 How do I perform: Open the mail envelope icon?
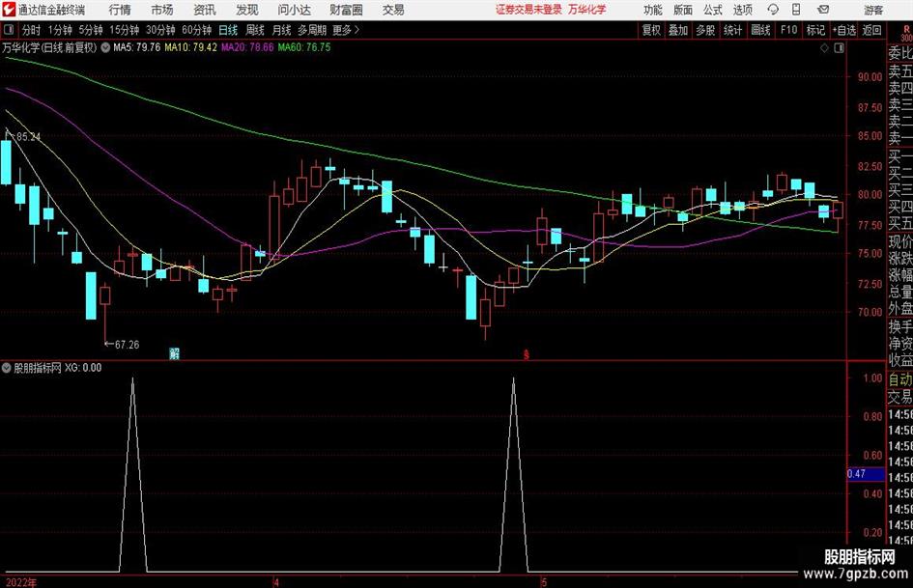pyautogui.click(x=823, y=10)
